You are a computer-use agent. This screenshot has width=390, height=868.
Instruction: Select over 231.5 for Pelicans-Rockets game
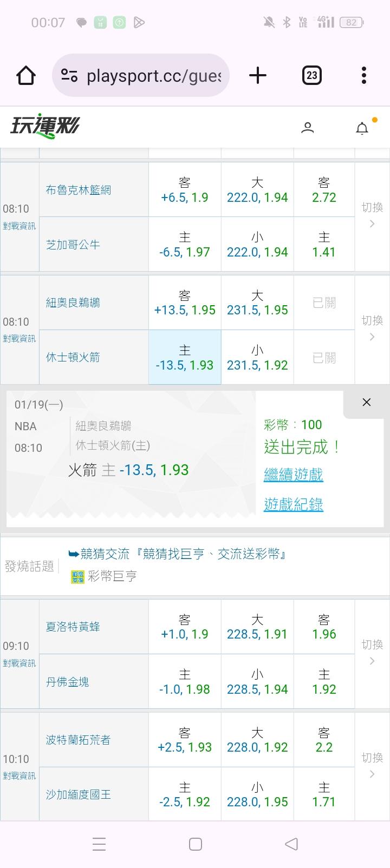point(257,303)
